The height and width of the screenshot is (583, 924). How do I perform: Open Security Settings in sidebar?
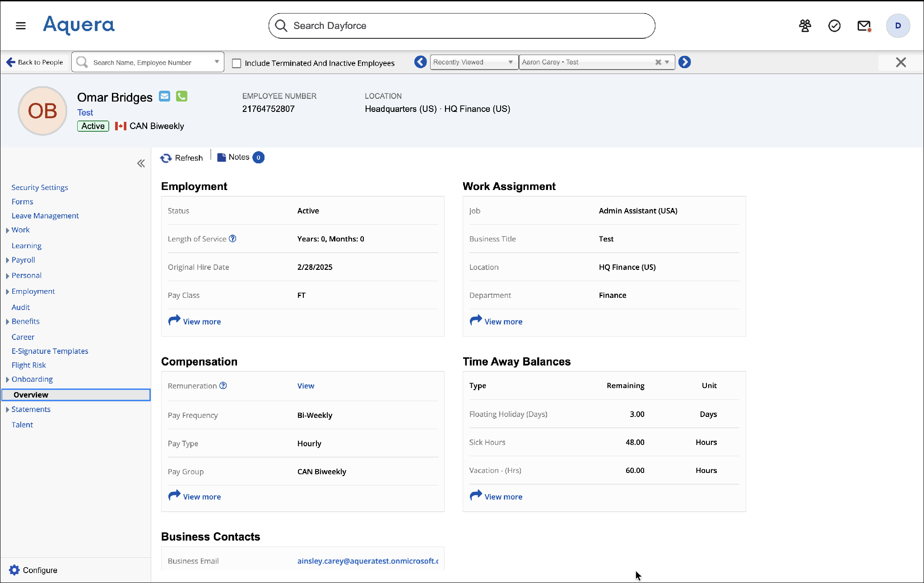point(40,187)
